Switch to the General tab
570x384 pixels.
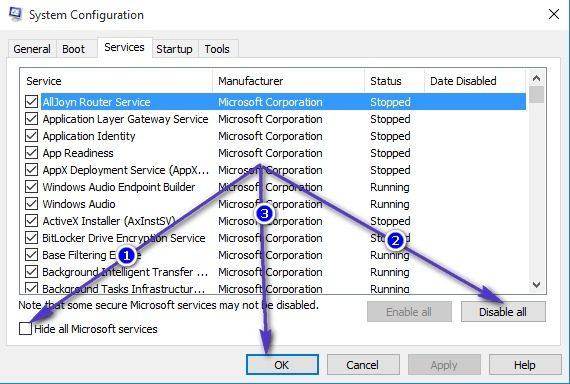[x=32, y=49]
